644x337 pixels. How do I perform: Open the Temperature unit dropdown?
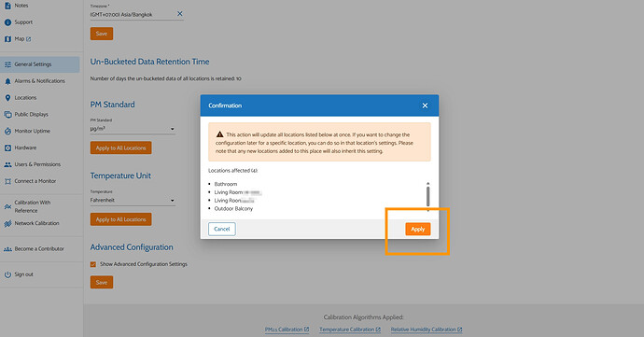click(133, 201)
